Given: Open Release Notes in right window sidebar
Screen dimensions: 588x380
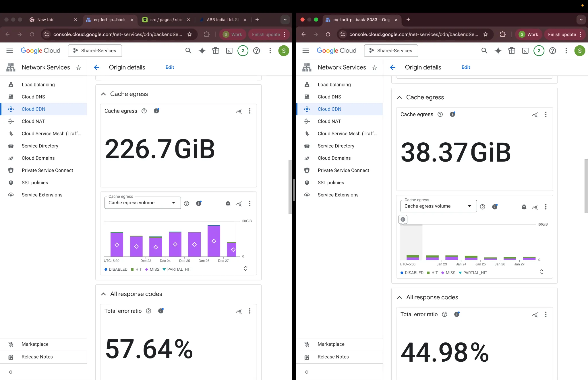Looking at the screenshot, I should pyautogui.click(x=339, y=357).
